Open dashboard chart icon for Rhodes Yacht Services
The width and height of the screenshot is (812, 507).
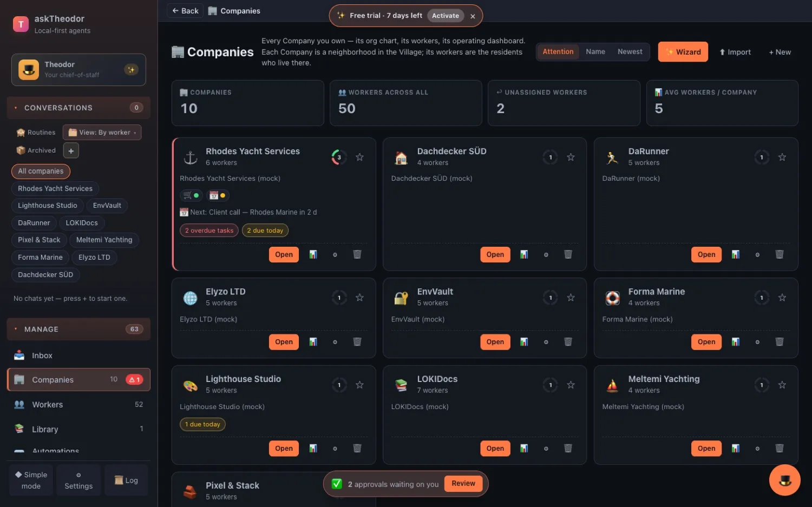(x=313, y=254)
